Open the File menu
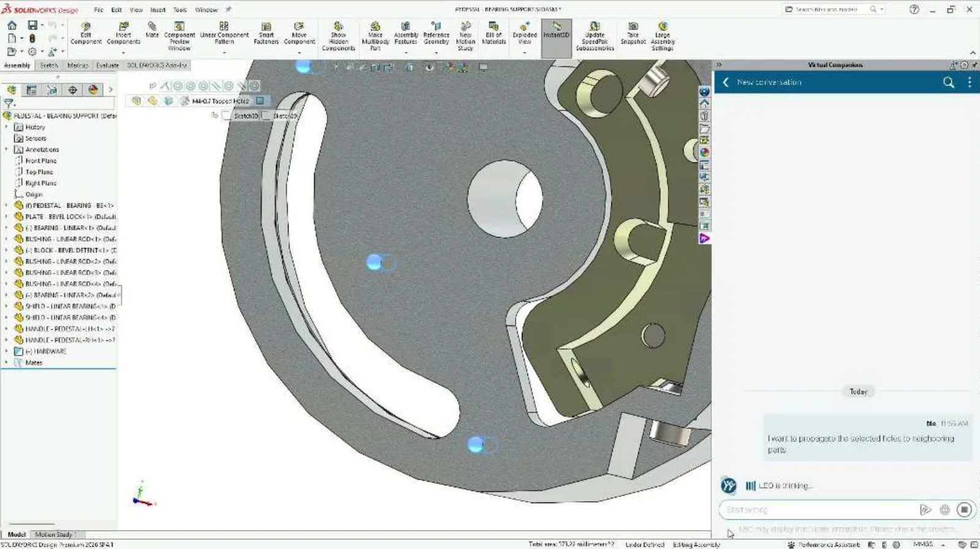 click(98, 10)
